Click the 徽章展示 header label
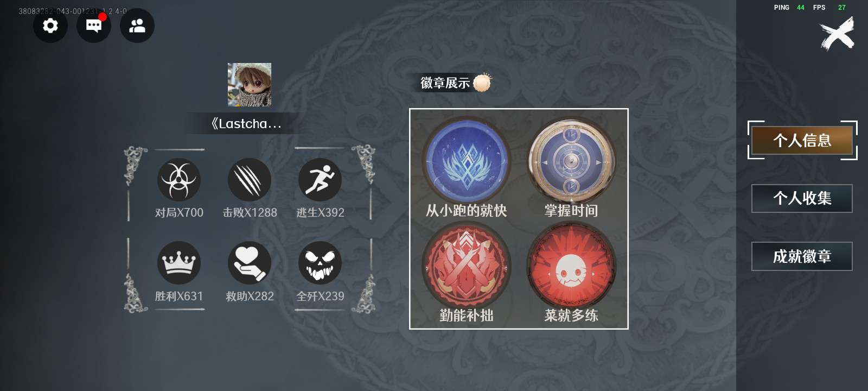Screen dimensions: 868x391 coord(445,83)
